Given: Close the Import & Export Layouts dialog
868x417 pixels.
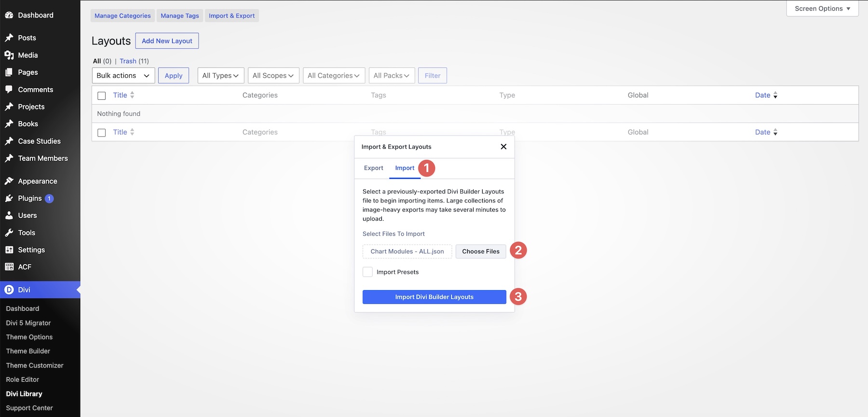Looking at the screenshot, I should point(503,147).
